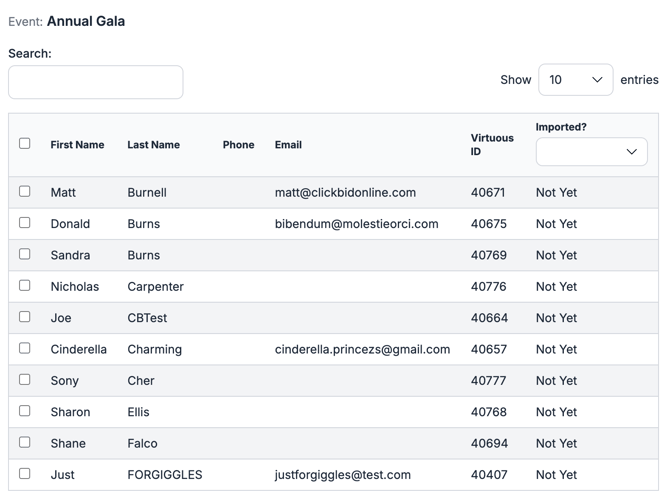Sort by the Last Name column header
The width and height of the screenshot is (670, 501).
153,145
